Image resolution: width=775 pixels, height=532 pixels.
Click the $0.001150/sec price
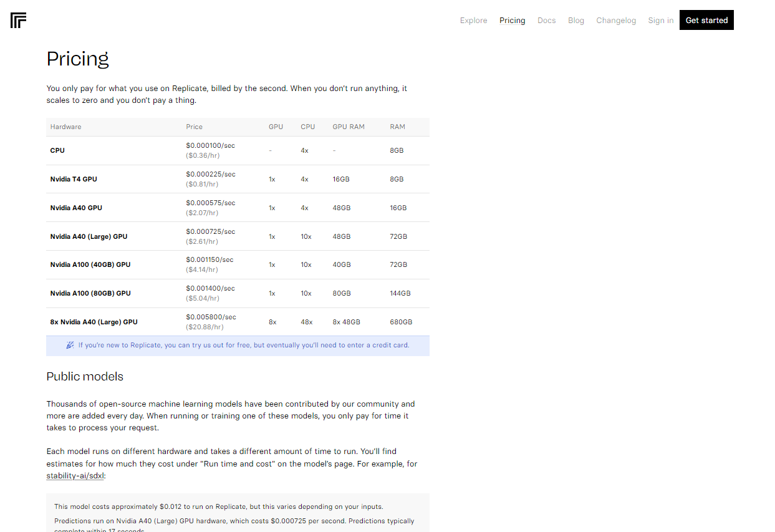point(209,259)
